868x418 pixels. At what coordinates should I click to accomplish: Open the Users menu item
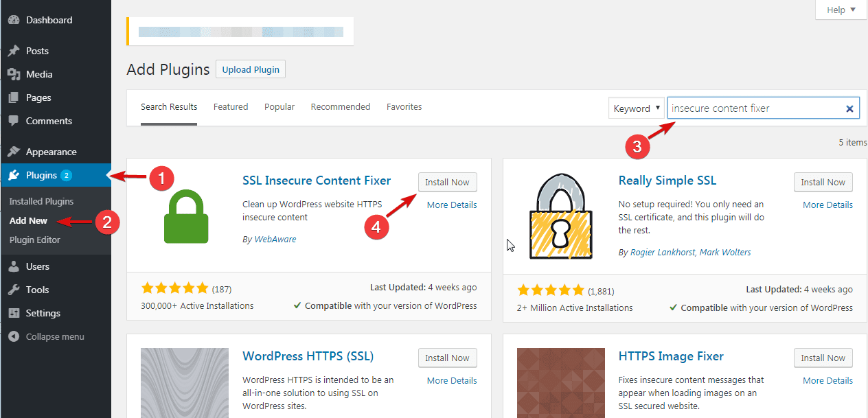56,266
